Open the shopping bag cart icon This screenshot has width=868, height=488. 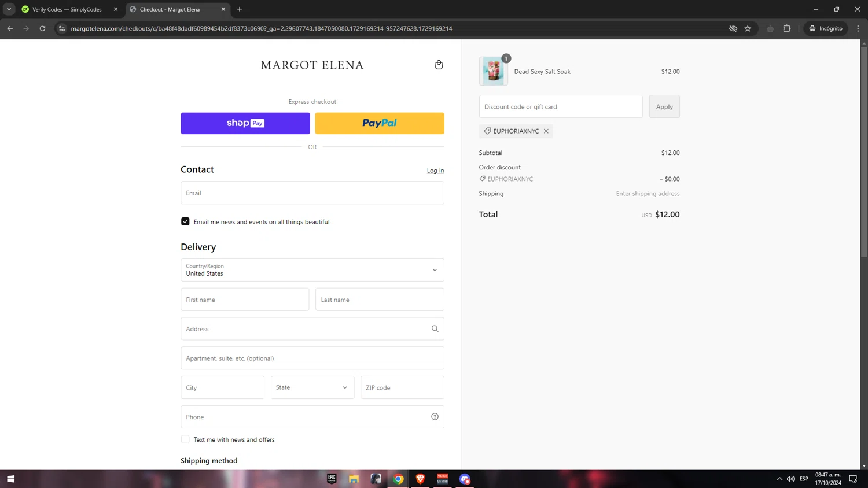click(x=439, y=65)
